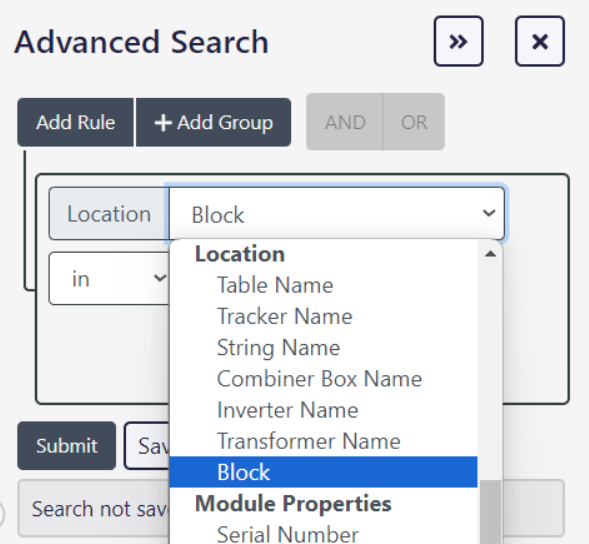589x544 pixels.
Task: Click the dropdown list scrollbar thumb
Action: click(490, 512)
